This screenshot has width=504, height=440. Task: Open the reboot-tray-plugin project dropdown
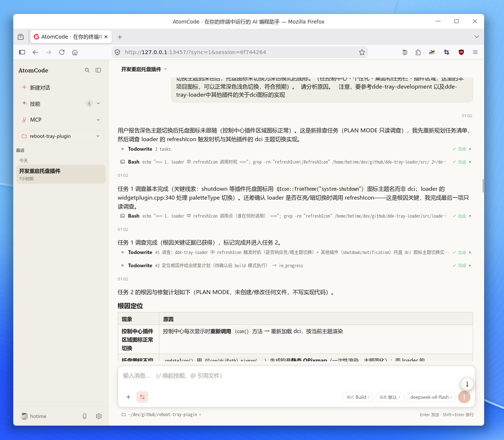pos(61,136)
